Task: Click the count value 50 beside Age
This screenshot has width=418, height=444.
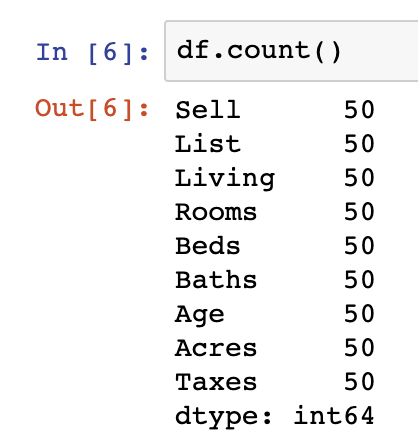Action: coord(359,314)
